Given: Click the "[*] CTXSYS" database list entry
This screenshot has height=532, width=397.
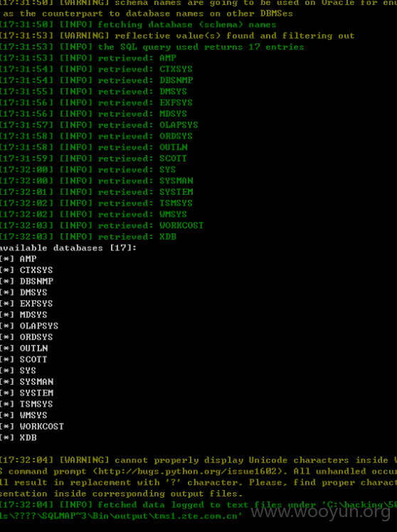Looking at the screenshot, I should coord(26,270).
